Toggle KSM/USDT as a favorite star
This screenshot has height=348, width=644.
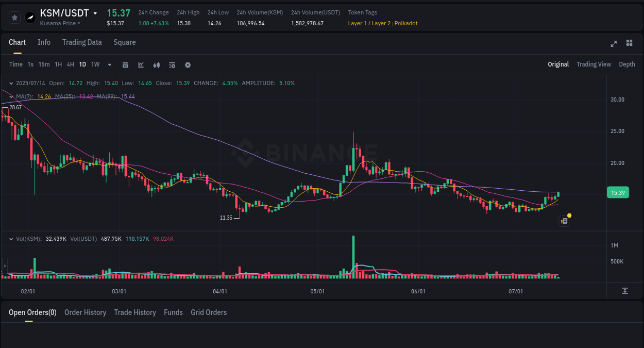14,17
